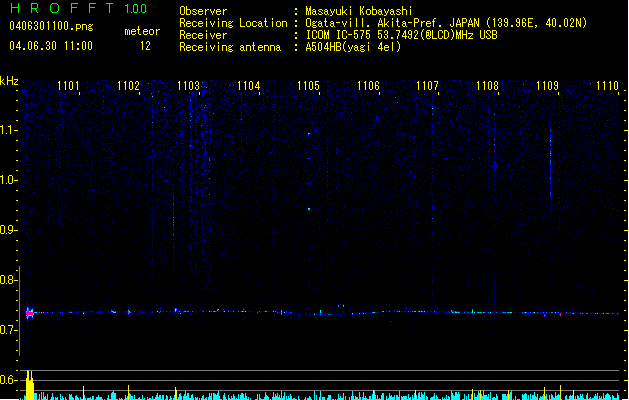This screenshot has height=400, width=629.
Task: Click the 1108 time axis marker
Action: (487, 85)
